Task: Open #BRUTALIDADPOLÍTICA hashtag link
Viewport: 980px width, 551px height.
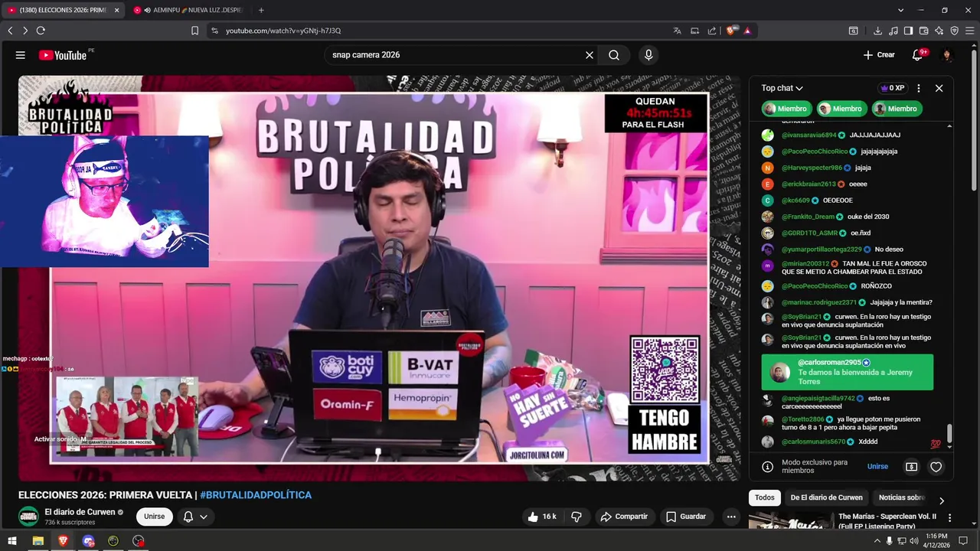Action: [256, 495]
